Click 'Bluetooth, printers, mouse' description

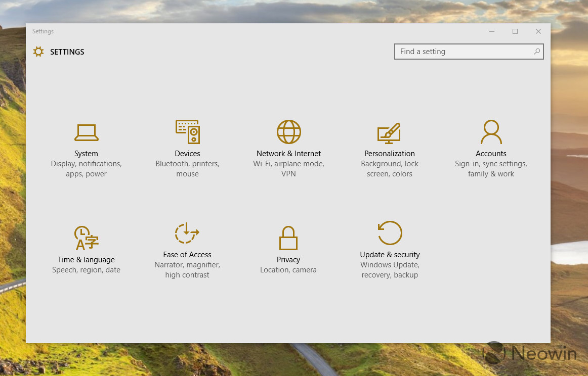click(188, 169)
